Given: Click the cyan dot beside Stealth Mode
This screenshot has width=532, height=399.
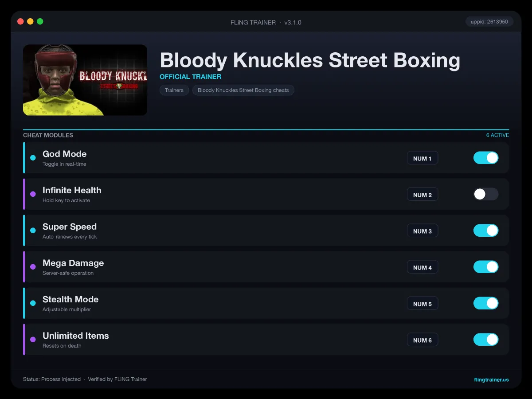Looking at the screenshot, I should [x=33, y=303].
